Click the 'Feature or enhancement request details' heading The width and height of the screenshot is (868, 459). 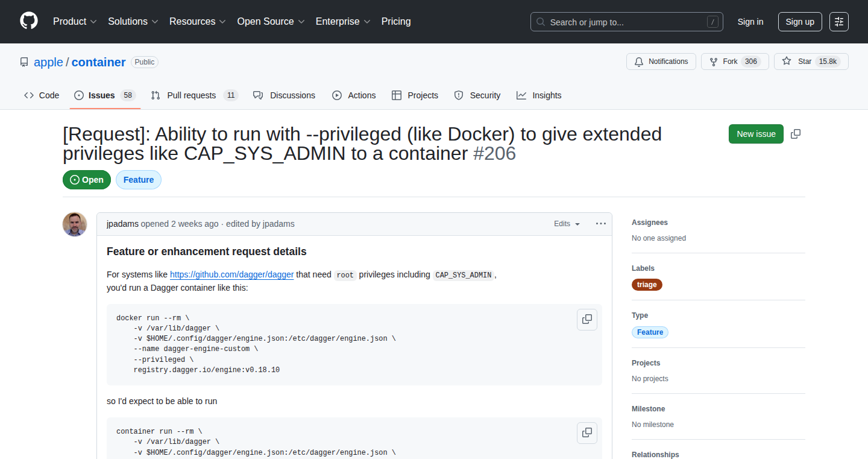click(x=207, y=252)
